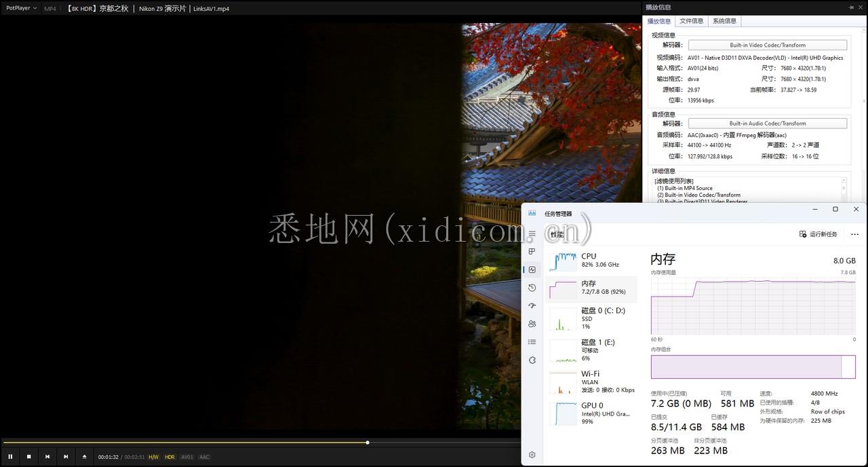Viewport: 868px width, 467px height.
Task: Click the AV01 video codec badge
Action: coord(187,457)
